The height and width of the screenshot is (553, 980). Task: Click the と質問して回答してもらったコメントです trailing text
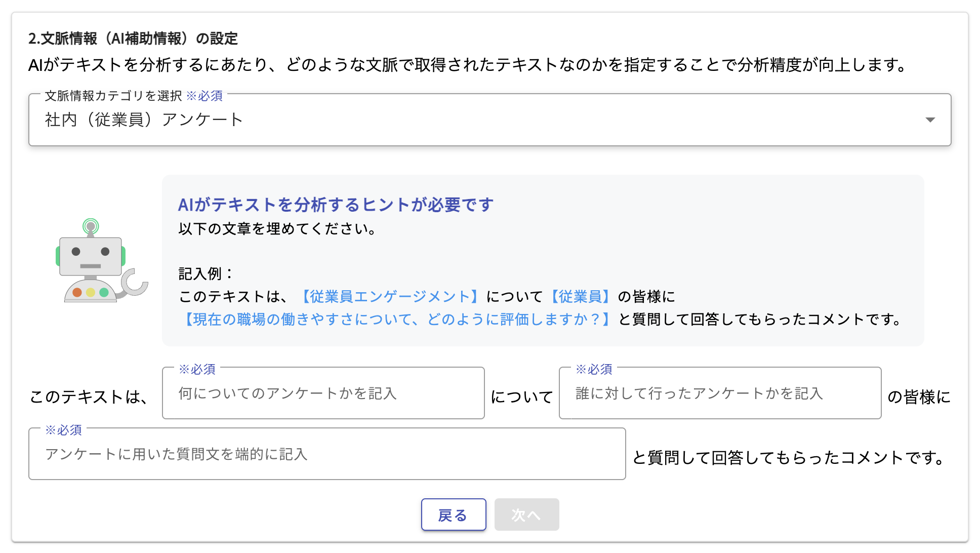[788, 457]
